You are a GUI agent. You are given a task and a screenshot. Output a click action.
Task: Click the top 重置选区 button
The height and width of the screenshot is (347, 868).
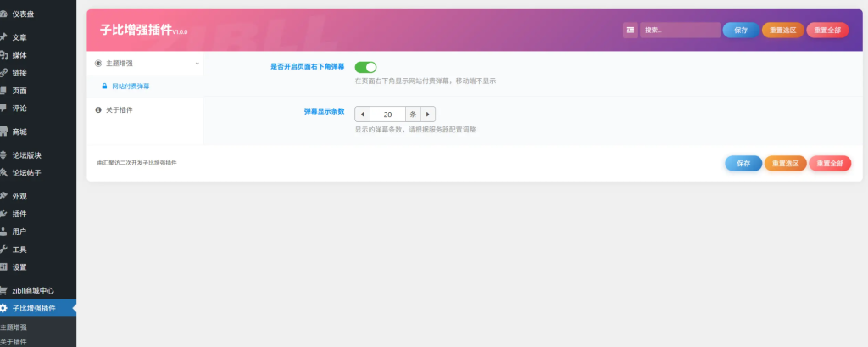pyautogui.click(x=782, y=30)
